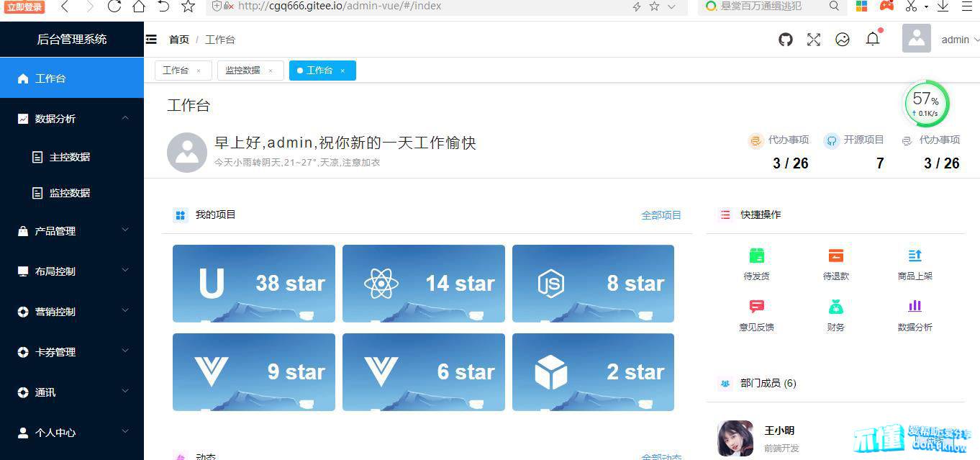Open 主控数据 sidebar item
This screenshot has width=980, height=460.
72,156
